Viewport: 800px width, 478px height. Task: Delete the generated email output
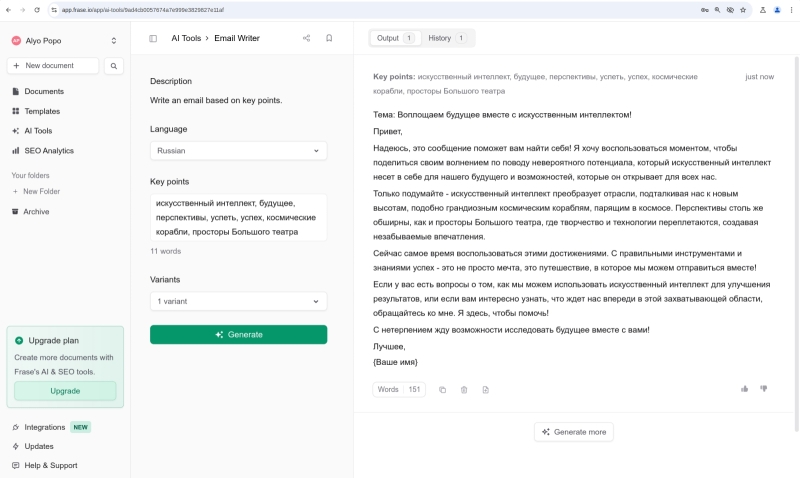(464, 389)
